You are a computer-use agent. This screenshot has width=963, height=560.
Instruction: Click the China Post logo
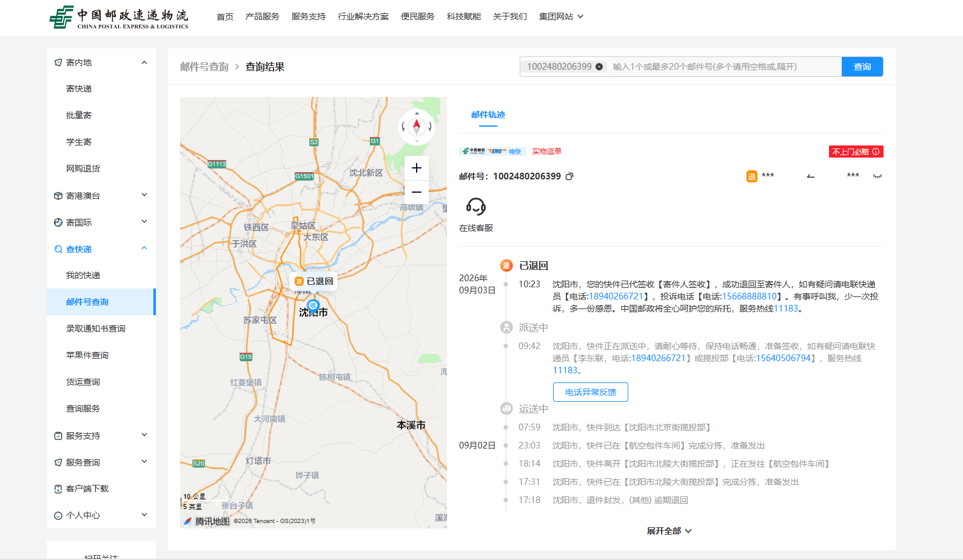119,18
